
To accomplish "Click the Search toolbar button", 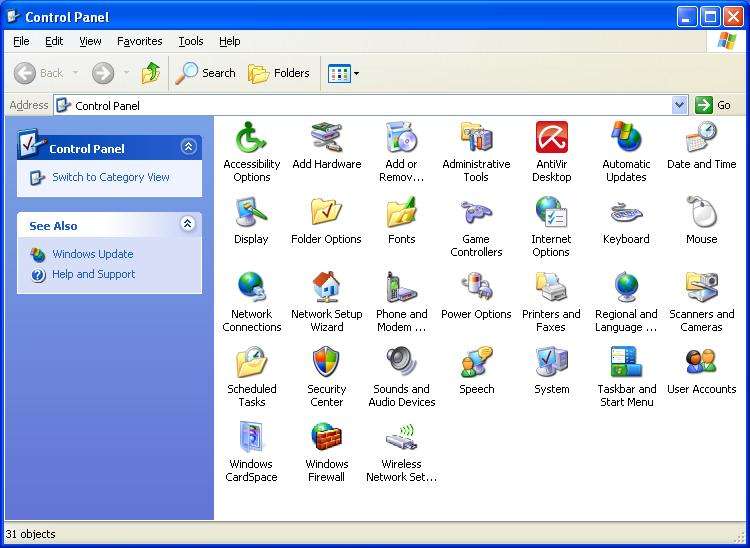I will pos(206,73).
